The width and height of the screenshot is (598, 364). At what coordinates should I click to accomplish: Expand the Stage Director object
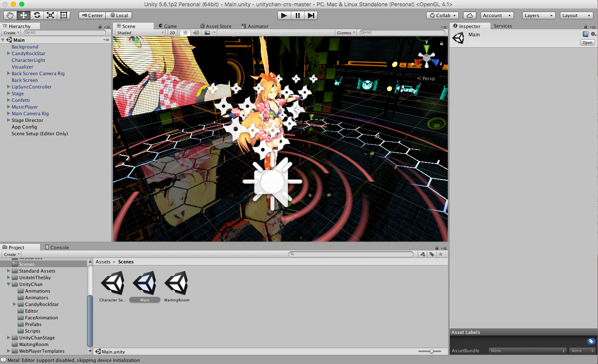[8, 120]
